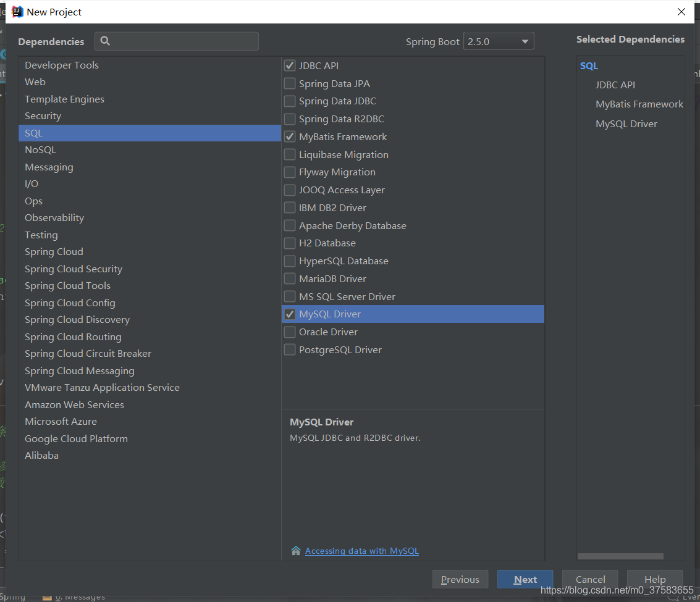Select VMware Tanzu Application Service
Image resolution: width=700 pixels, height=602 pixels.
coord(150,387)
